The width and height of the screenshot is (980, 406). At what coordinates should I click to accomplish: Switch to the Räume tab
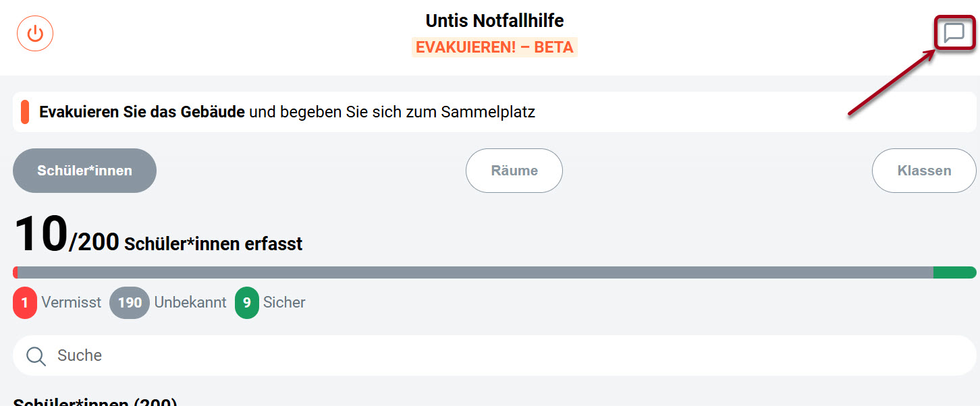pos(514,171)
